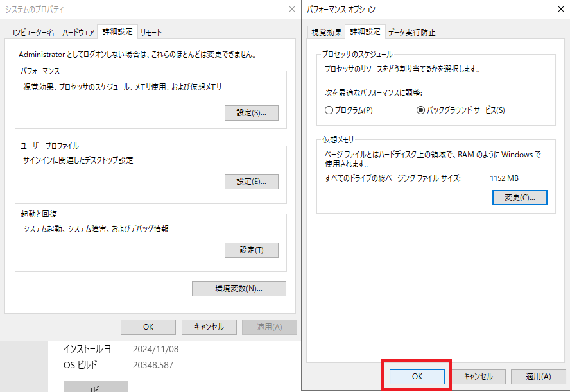The width and height of the screenshot is (570, 392).
Task: Click 適用(A) in パフォーマンス オプション
Action: tap(537, 376)
